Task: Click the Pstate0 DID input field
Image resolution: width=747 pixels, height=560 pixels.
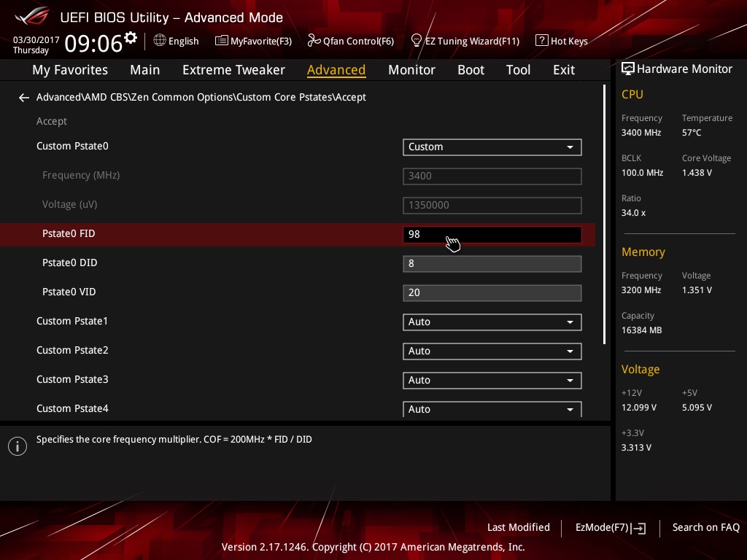Action: [492, 264]
